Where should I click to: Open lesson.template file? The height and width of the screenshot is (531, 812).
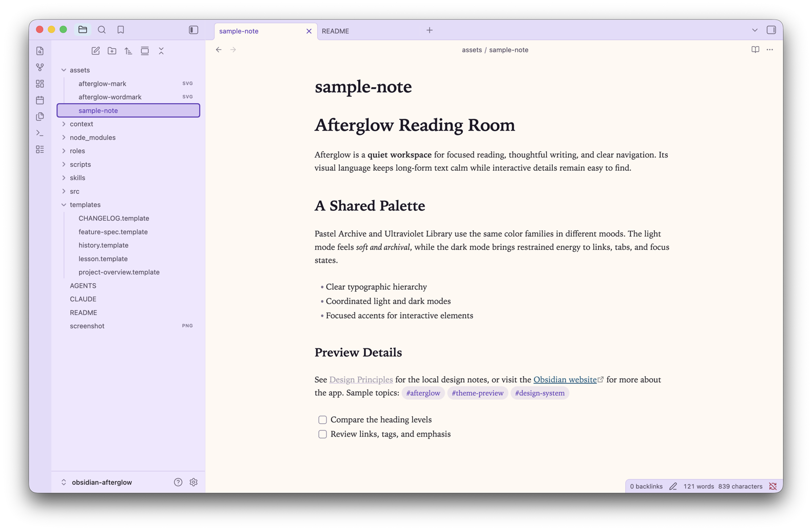pos(128,259)
